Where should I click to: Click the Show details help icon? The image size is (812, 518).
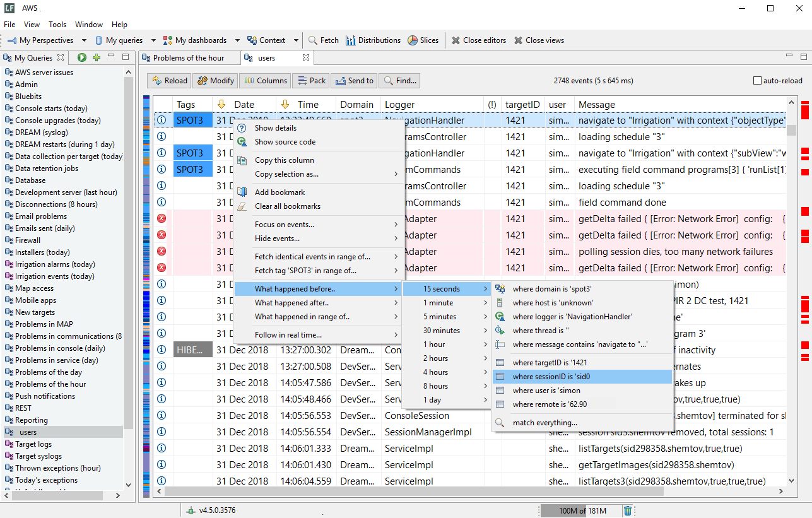tap(242, 128)
